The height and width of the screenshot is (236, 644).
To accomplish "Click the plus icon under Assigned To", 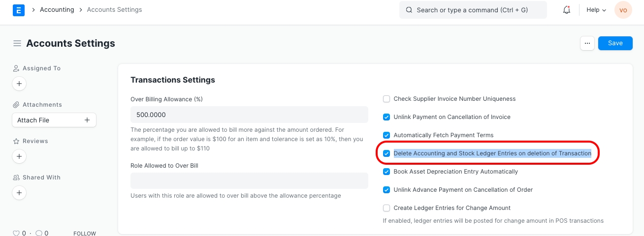I will click(x=19, y=84).
